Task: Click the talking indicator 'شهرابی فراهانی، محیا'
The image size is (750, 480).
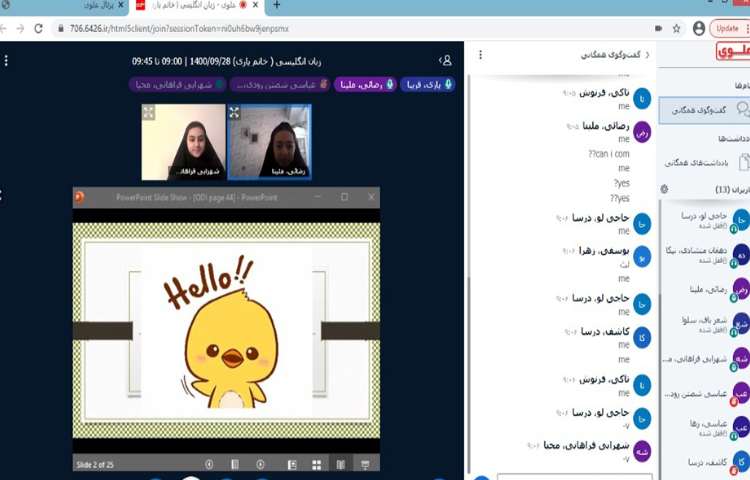Action: pos(178,85)
